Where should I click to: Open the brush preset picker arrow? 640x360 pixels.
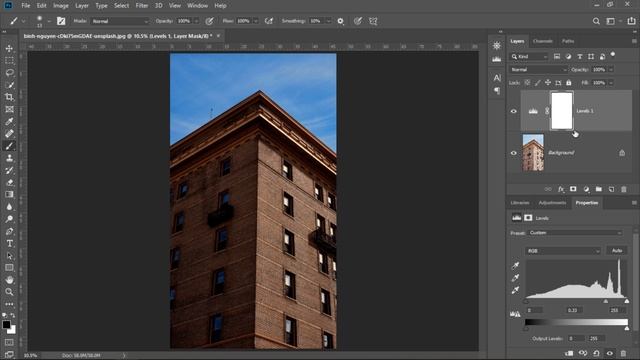coord(49,21)
